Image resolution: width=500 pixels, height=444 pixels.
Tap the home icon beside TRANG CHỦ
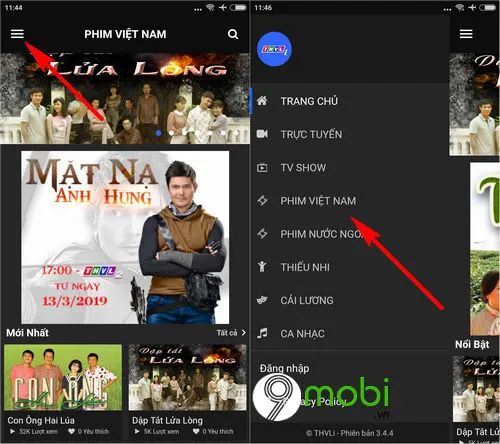[262, 100]
